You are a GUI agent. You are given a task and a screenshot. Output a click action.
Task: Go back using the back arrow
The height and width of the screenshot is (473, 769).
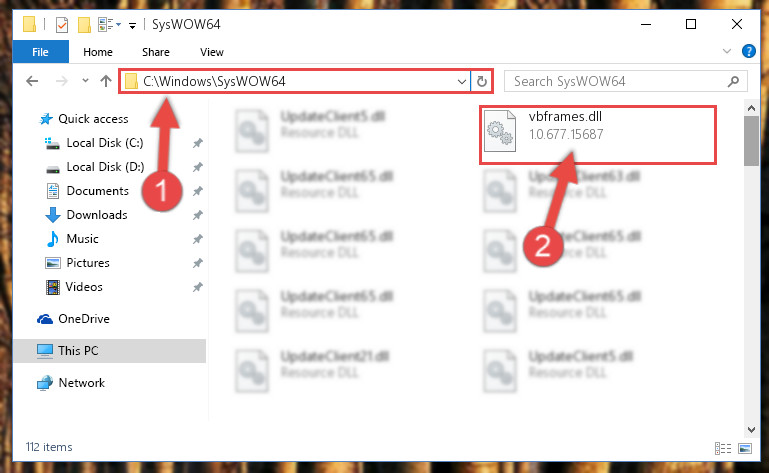(32, 81)
